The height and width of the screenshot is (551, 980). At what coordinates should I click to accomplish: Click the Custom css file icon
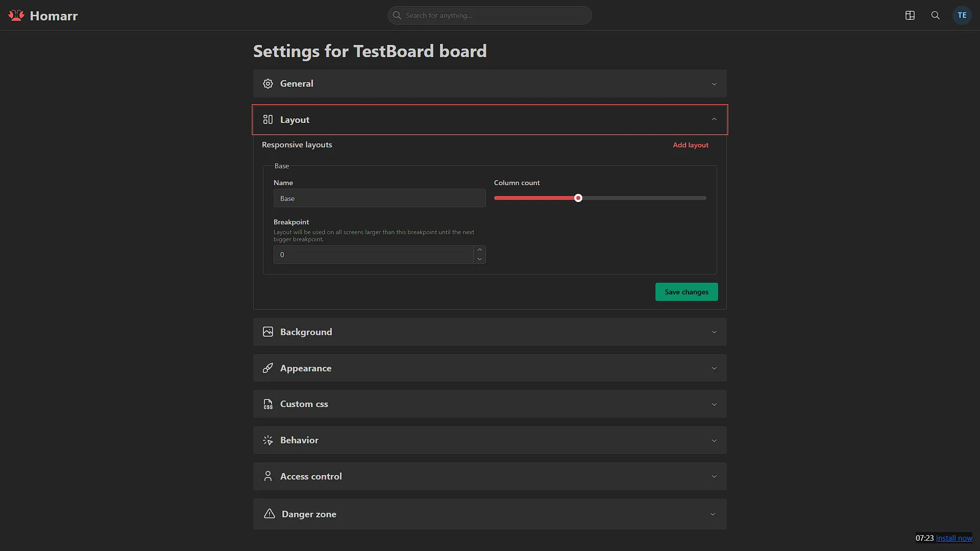268,404
